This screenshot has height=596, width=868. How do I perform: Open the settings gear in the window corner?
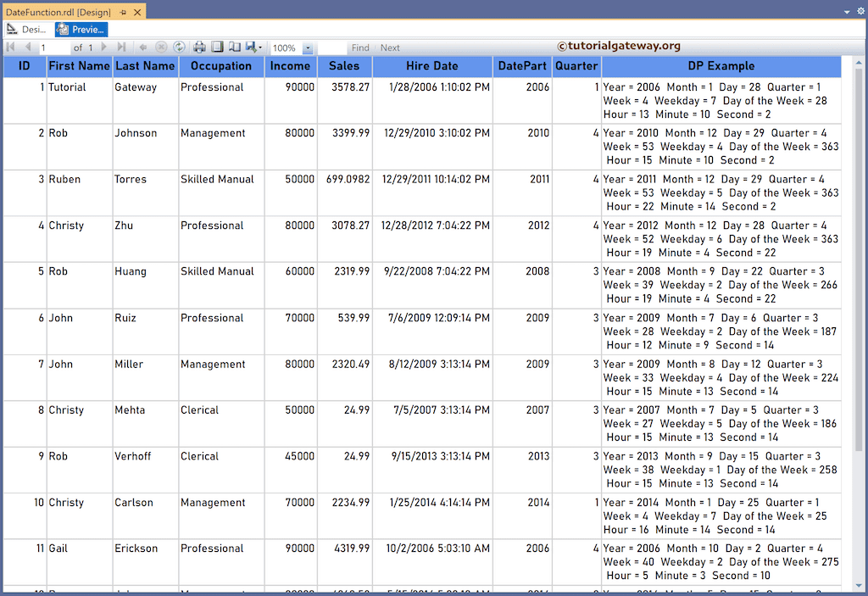coord(860,11)
